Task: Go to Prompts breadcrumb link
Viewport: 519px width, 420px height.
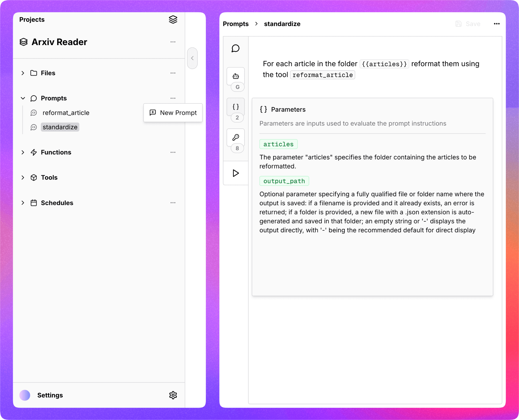Action: (236, 24)
